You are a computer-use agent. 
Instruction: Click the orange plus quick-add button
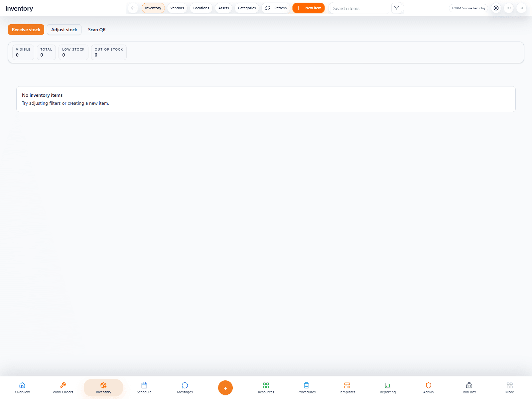coord(225,388)
